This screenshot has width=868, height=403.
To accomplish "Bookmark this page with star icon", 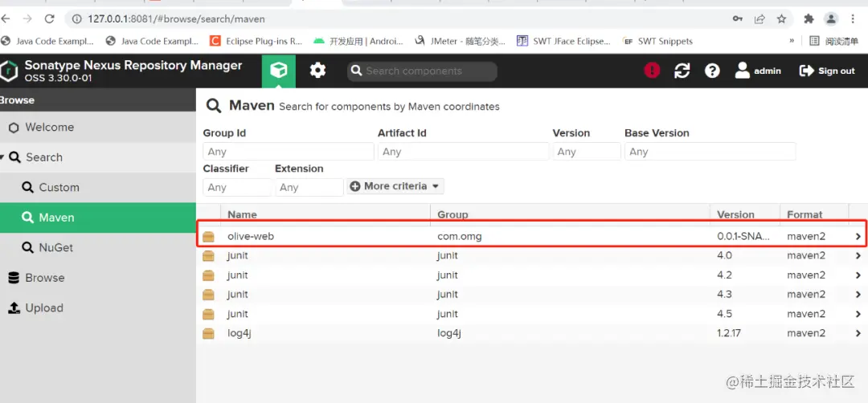I will click(x=781, y=18).
